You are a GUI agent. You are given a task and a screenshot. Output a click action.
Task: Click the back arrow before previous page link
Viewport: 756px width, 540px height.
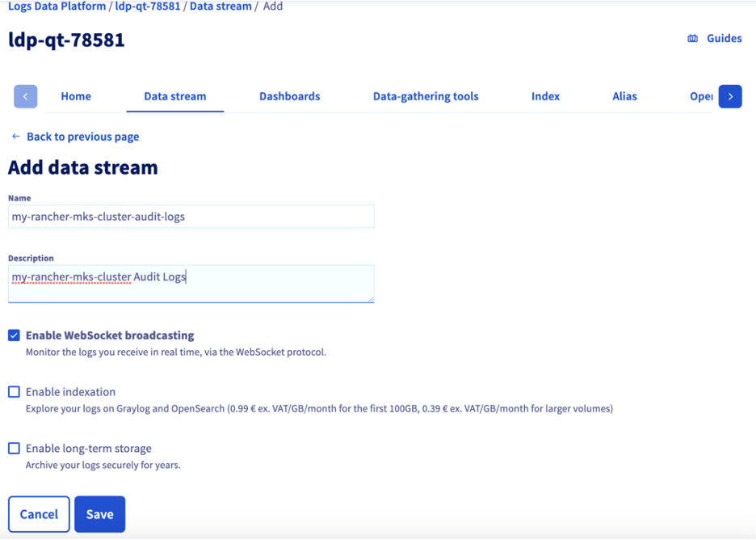pos(15,137)
